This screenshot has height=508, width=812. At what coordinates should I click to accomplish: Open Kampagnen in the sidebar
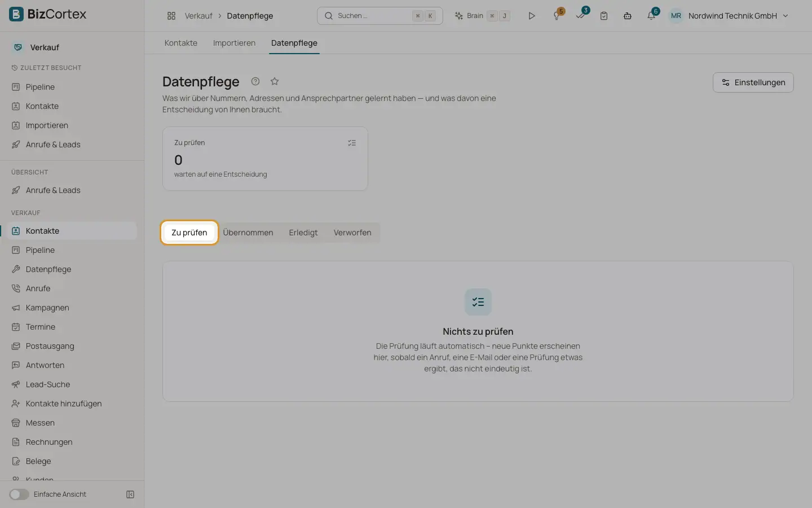72,308
